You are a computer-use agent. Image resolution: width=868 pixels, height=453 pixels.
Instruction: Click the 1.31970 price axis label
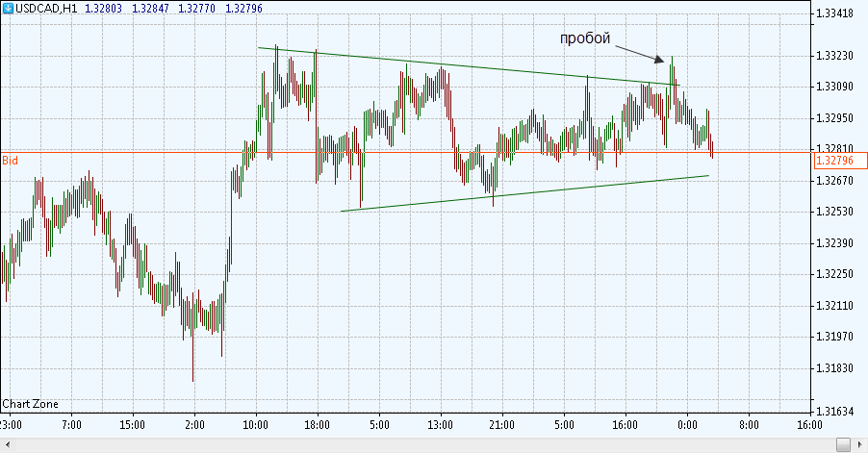pos(835,337)
